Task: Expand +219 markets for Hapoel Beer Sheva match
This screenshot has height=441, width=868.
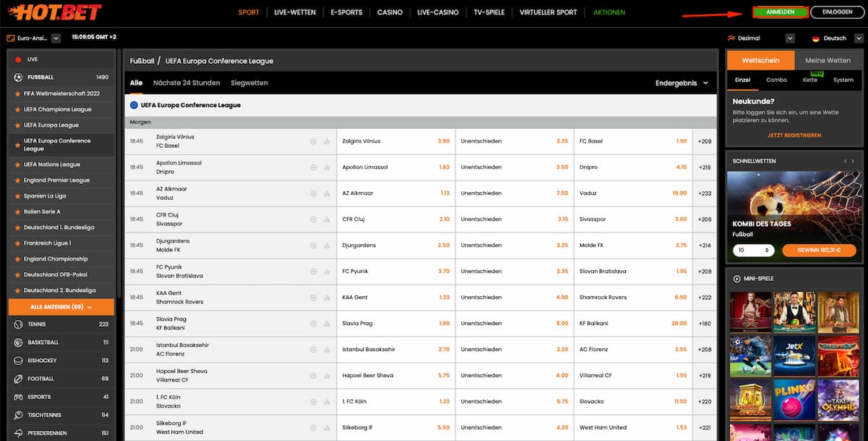Action: point(705,376)
